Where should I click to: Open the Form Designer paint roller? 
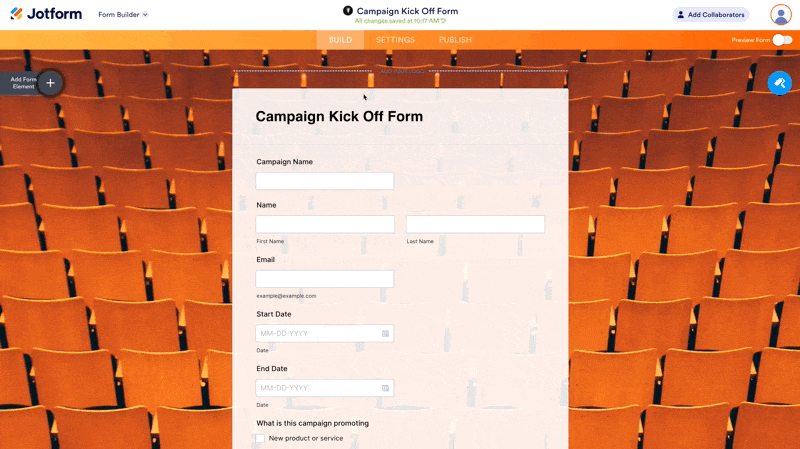tap(779, 83)
